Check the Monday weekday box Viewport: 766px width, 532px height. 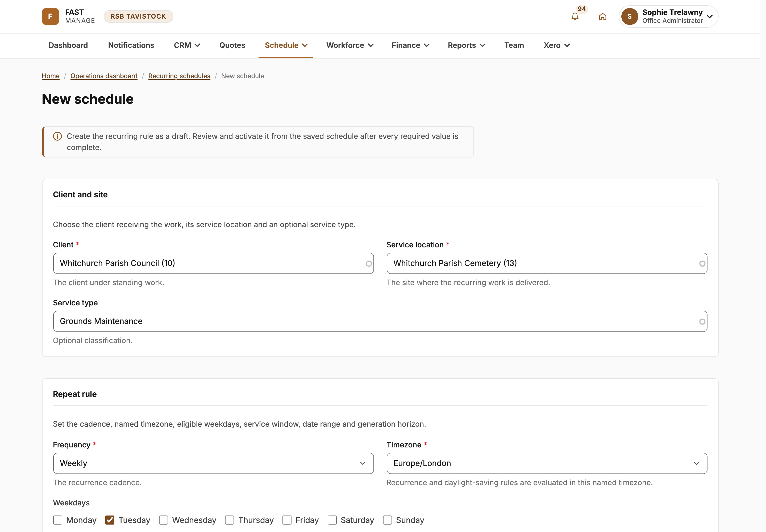(58, 520)
